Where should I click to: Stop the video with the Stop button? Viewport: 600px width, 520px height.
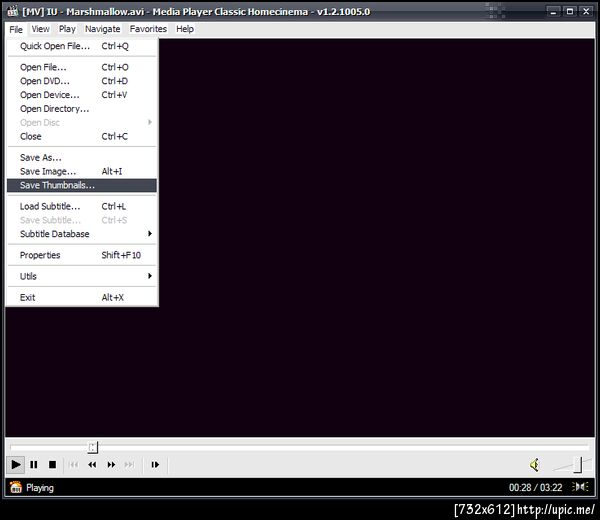[x=52, y=465]
